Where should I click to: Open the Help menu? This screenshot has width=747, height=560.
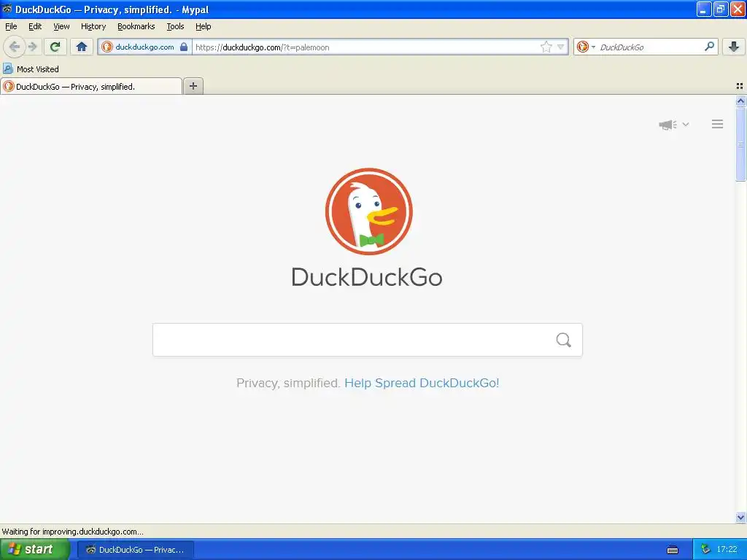pyautogui.click(x=204, y=27)
